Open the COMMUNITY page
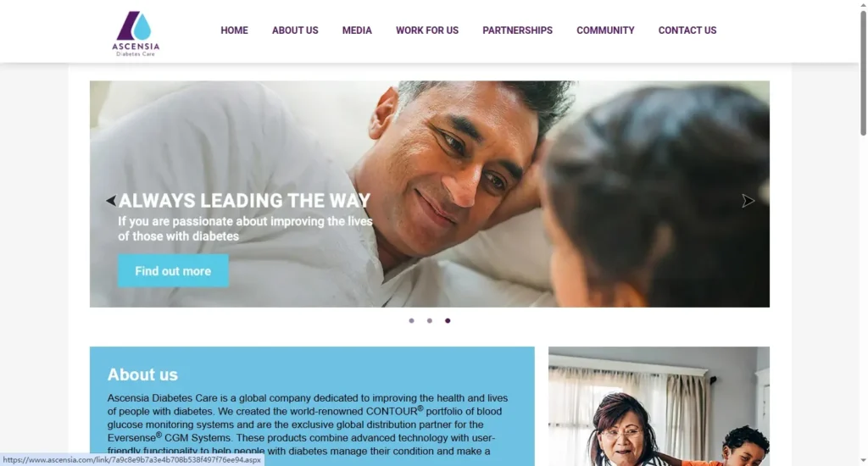 tap(605, 31)
